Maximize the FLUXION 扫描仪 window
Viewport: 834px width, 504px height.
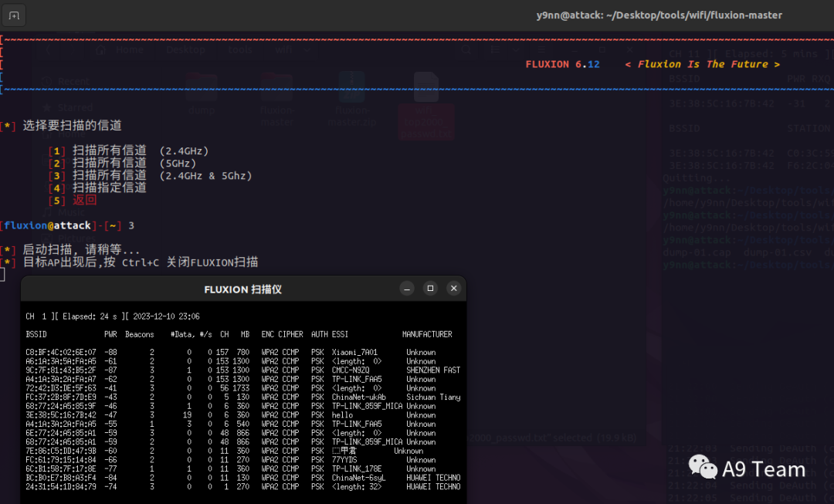[430, 288]
